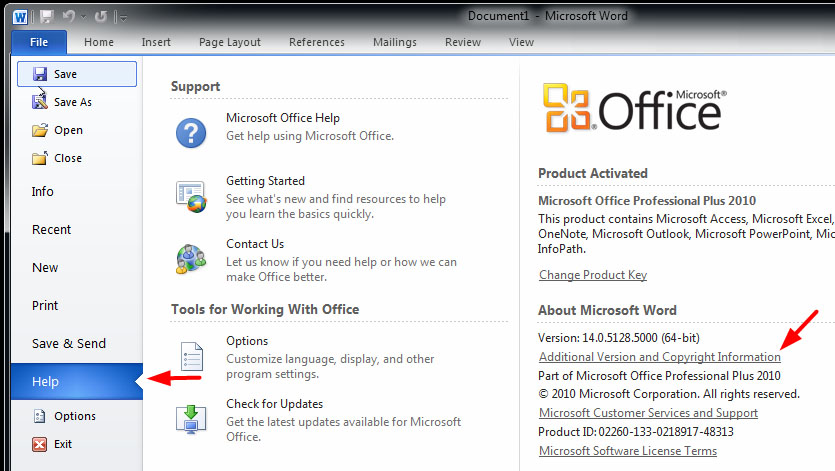Click Microsoft Office Professional Plus 2010 heading

(647, 200)
